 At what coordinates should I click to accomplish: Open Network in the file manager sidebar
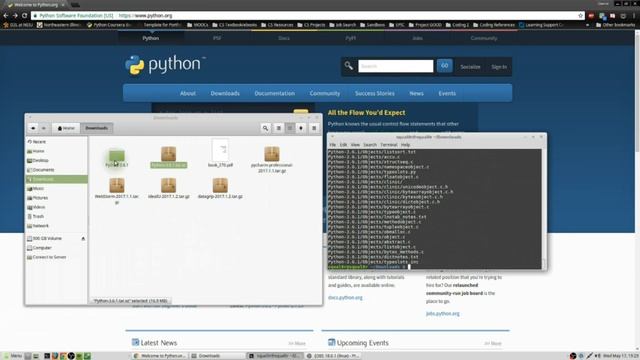(x=56, y=226)
